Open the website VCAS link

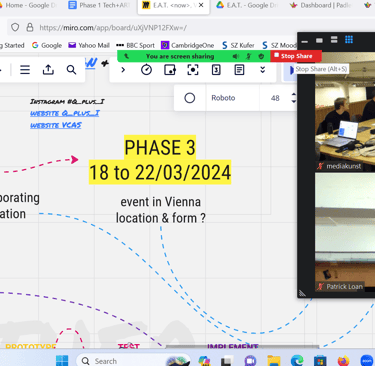pos(56,125)
